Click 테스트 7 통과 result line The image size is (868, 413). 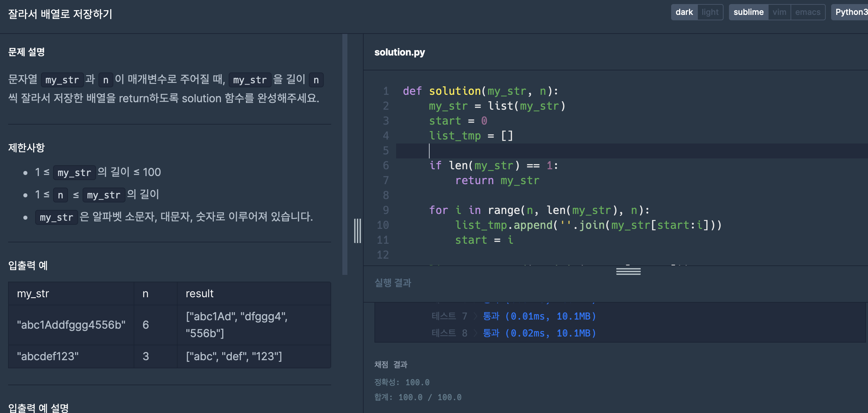click(x=513, y=316)
